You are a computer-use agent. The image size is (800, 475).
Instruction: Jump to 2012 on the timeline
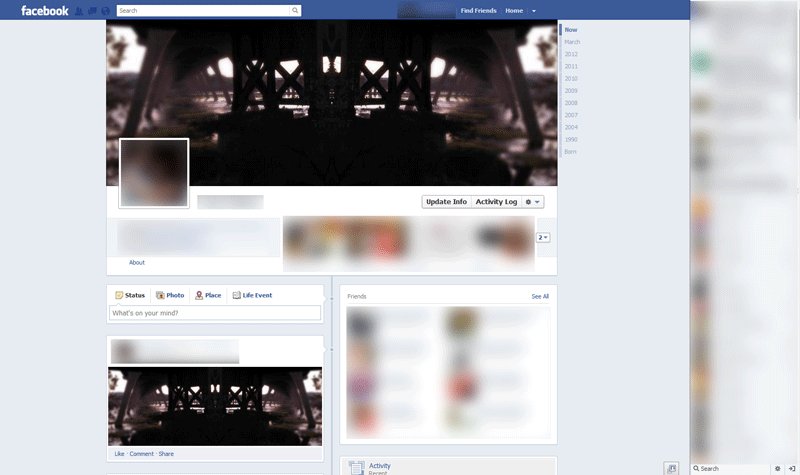(571, 54)
